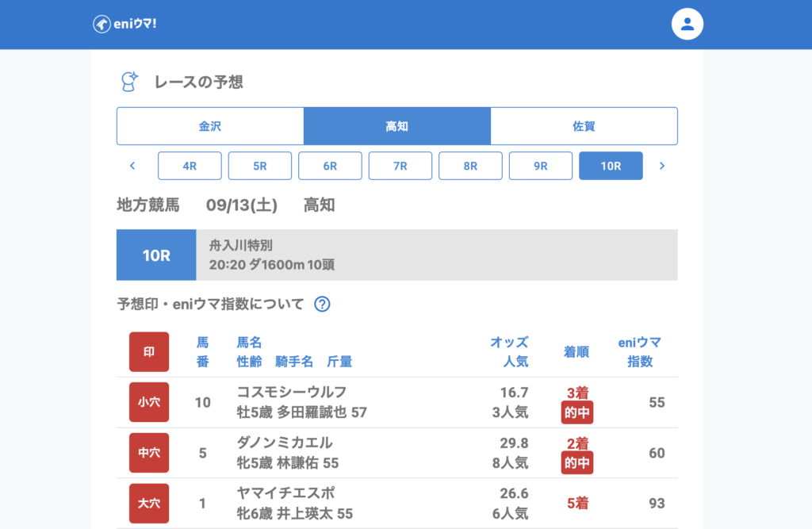Open help icon beside eniウマ指数について
This screenshot has height=529, width=812.
[322, 304]
